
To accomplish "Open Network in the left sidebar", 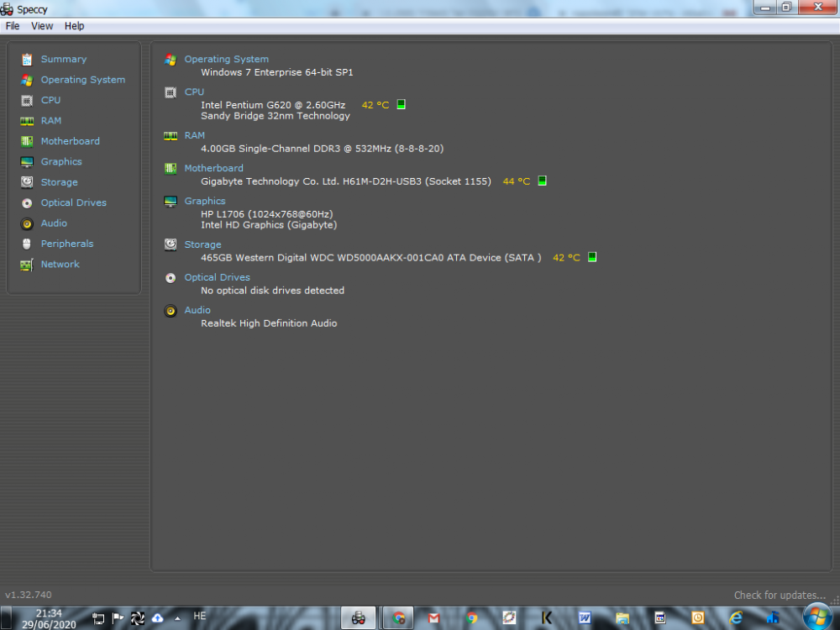I will click(x=60, y=264).
